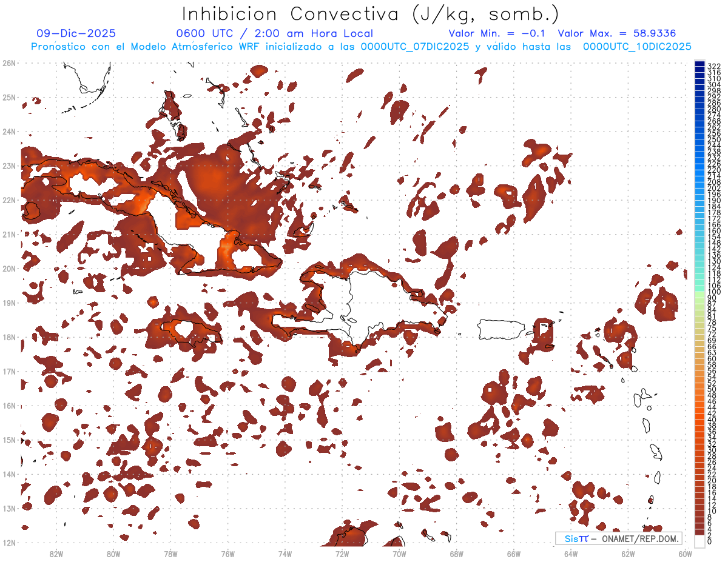This screenshot has height=562, width=728.
Task: Click the '18N' latitude label
Action: click(9, 337)
